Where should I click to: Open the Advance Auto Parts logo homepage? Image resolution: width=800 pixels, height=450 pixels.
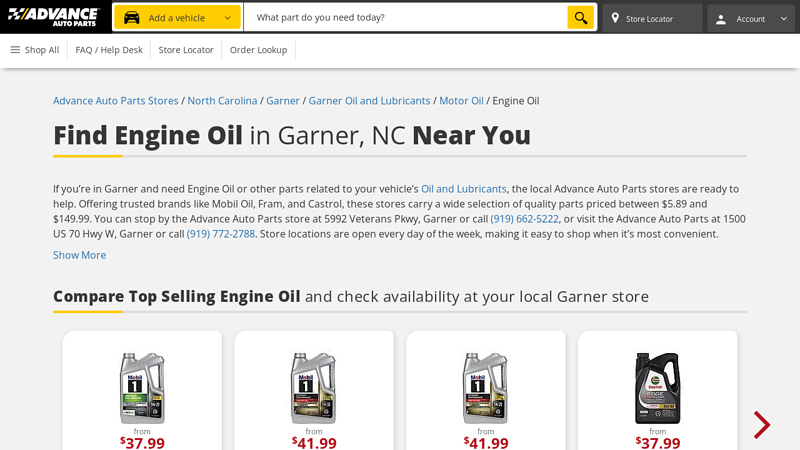pos(54,17)
